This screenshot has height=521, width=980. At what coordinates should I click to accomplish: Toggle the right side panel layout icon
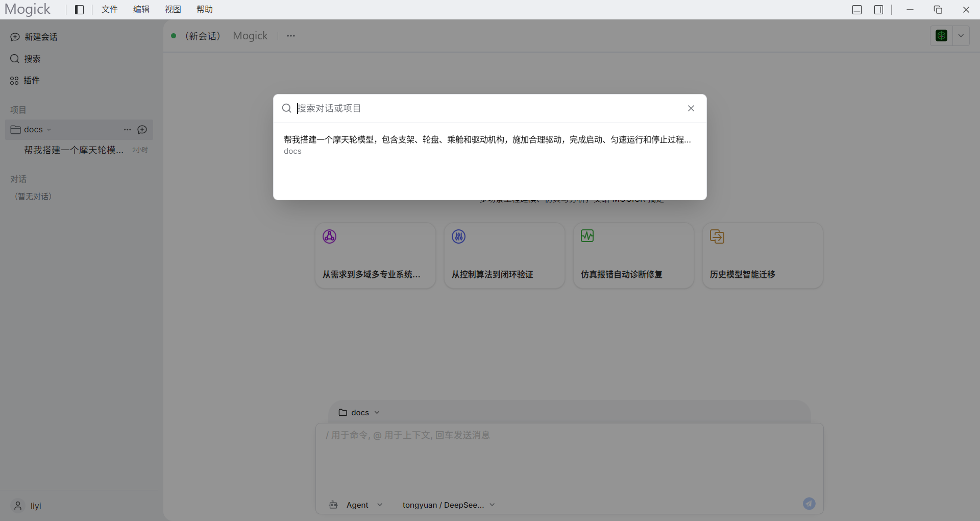coord(878,10)
